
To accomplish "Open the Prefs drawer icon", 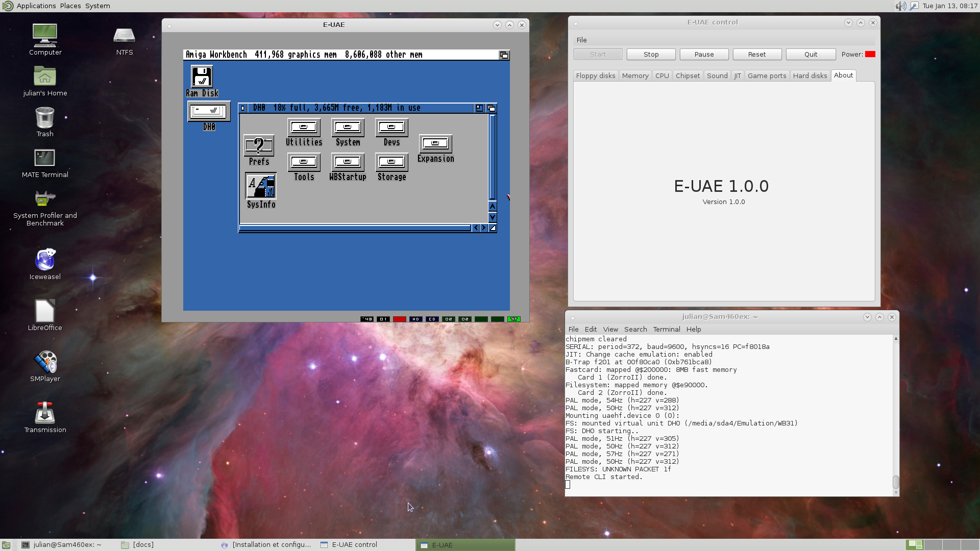I will [x=259, y=146].
